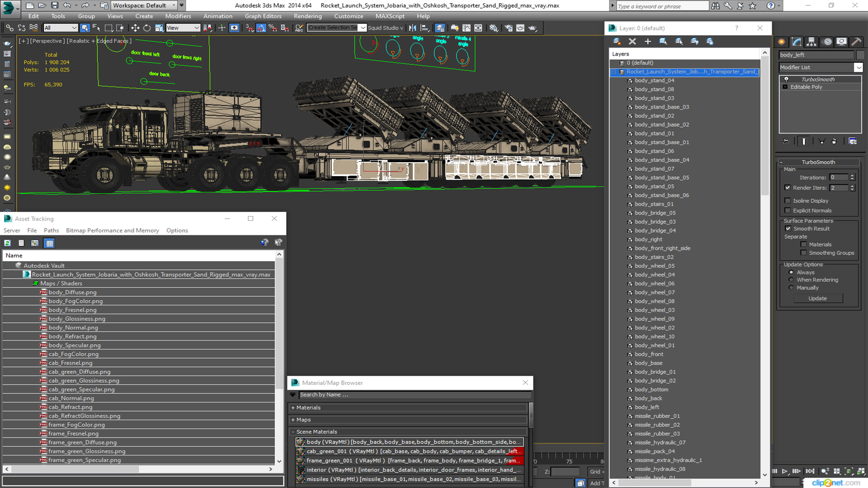Open the Hierarchy command panel tab

click(811, 42)
